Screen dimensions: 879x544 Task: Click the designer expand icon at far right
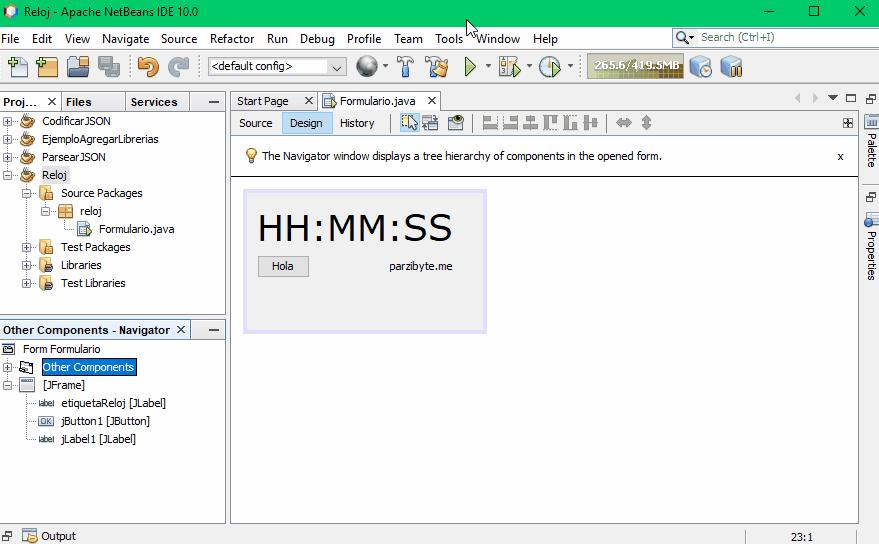tap(848, 123)
